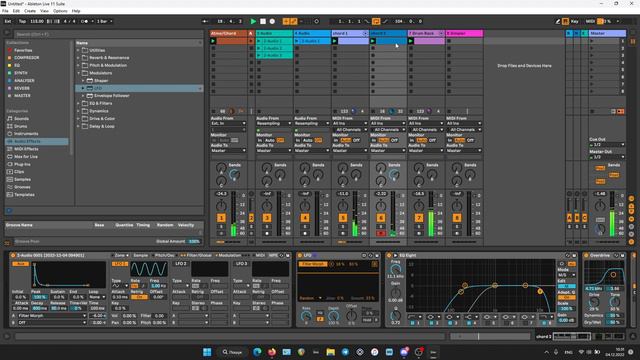640x360 pixels.
Task: Launch clip in the 4 Audio track
Action: (x=297, y=41)
